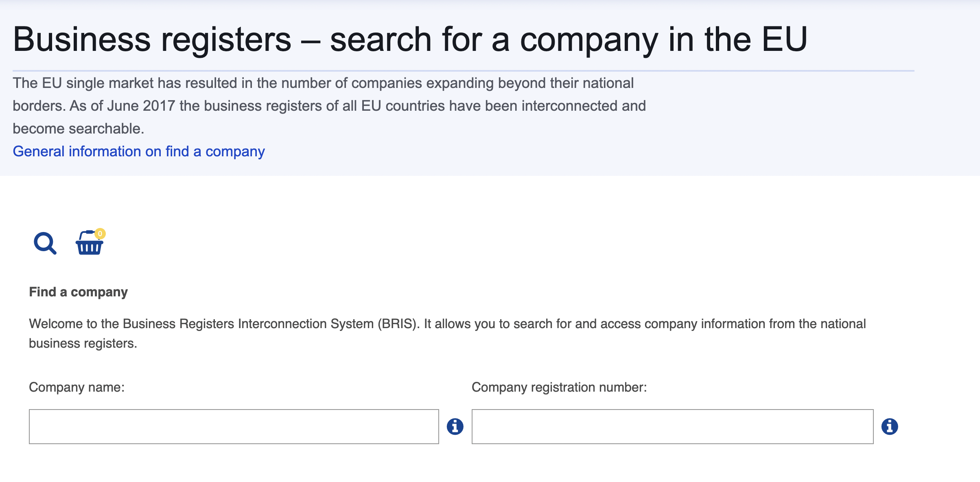Focus the Company name text field
This screenshot has width=980, height=482.
(234, 427)
